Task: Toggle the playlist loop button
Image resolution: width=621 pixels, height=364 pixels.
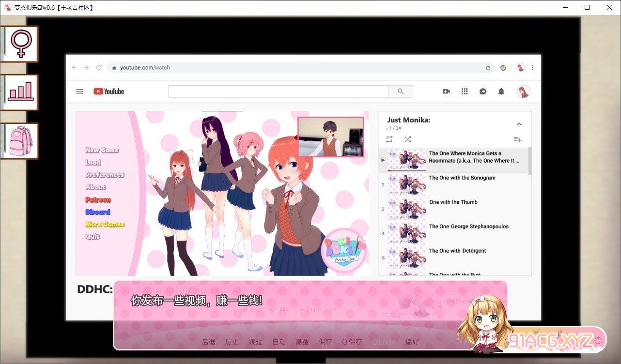Action: click(x=389, y=139)
